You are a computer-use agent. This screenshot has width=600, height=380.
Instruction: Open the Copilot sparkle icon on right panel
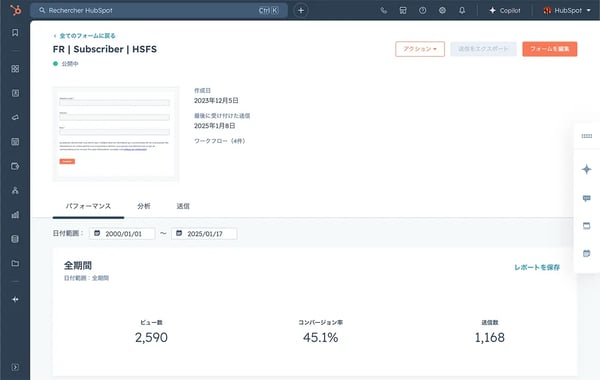(586, 169)
